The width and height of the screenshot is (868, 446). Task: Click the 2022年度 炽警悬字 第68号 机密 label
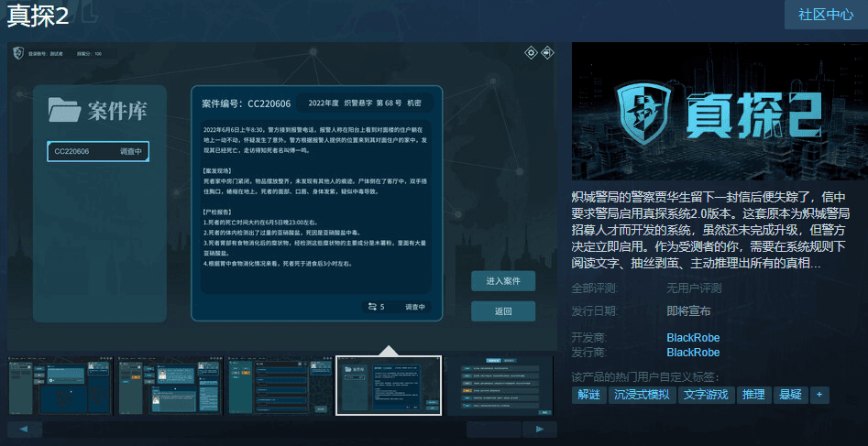click(365, 103)
